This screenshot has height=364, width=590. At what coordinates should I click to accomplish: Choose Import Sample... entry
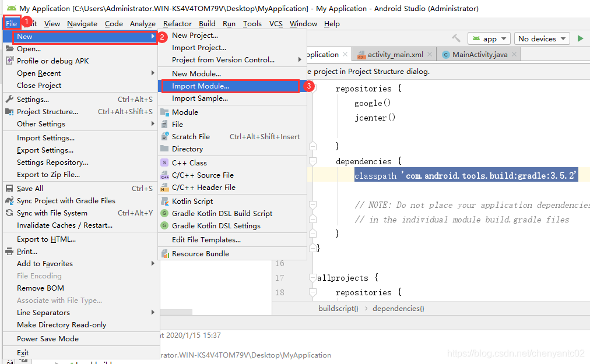click(x=233, y=98)
